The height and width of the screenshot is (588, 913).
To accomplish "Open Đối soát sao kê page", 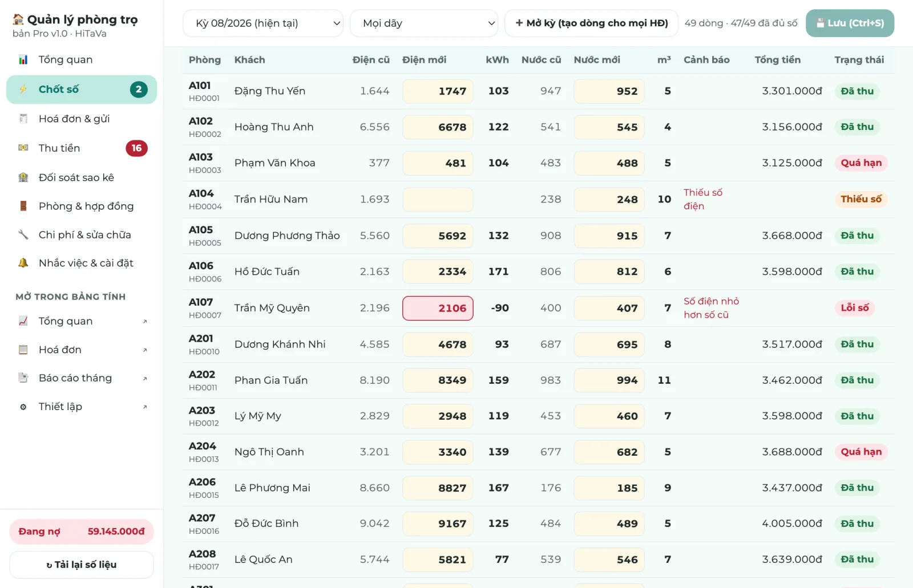I will 82,177.
